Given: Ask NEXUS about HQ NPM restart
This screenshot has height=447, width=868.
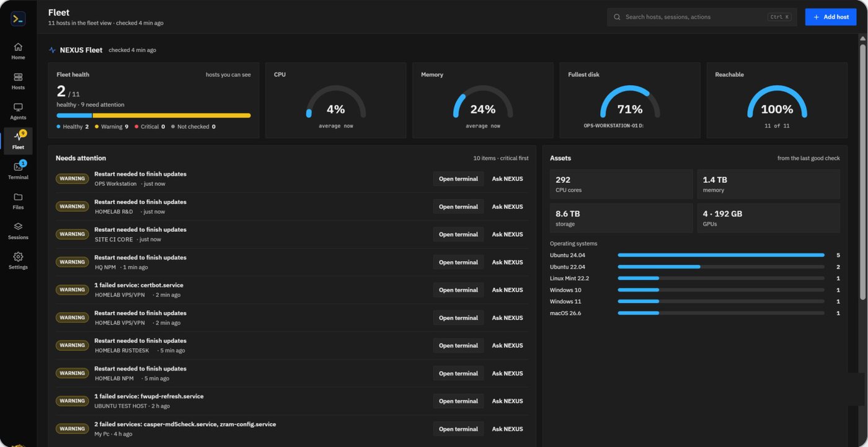Looking at the screenshot, I should pos(507,262).
